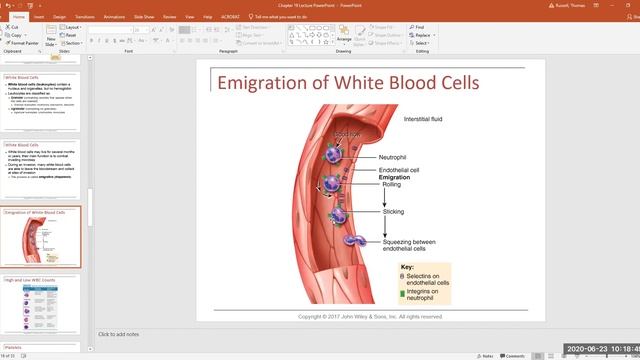640x360 pixels.
Task: Click the Font Color button in Font group
Action: click(168, 40)
